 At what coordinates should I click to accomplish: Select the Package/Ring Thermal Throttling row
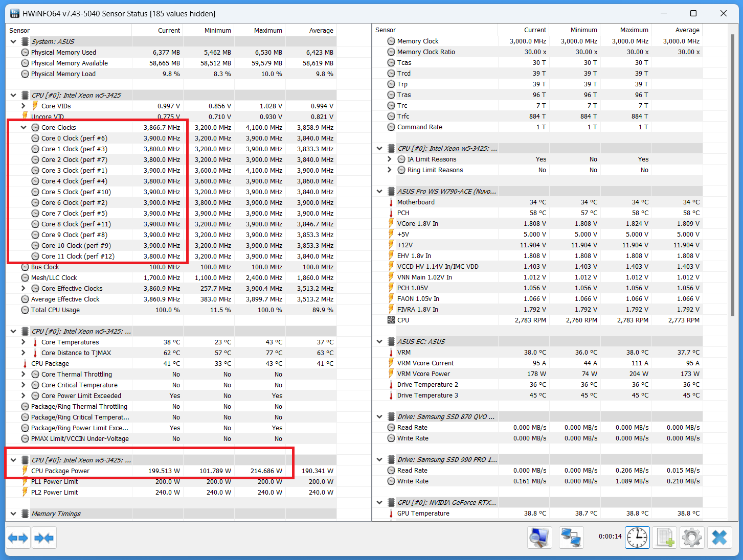pos(171,406)
